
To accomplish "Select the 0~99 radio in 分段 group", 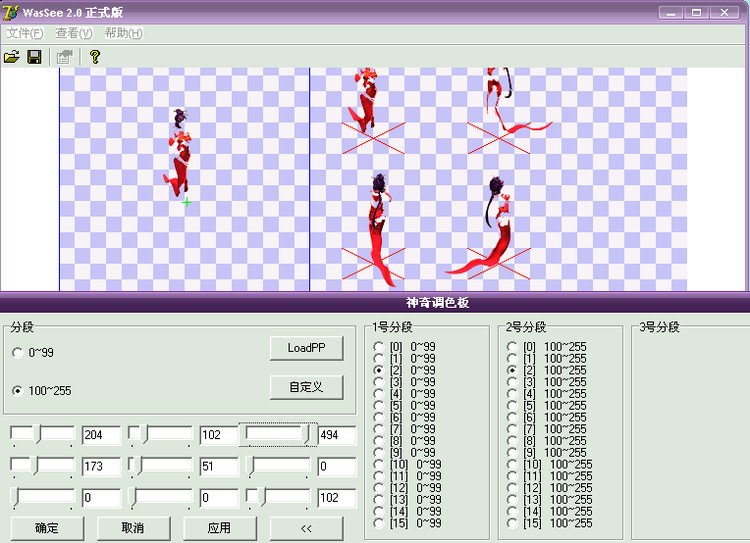I will [33, 353].
